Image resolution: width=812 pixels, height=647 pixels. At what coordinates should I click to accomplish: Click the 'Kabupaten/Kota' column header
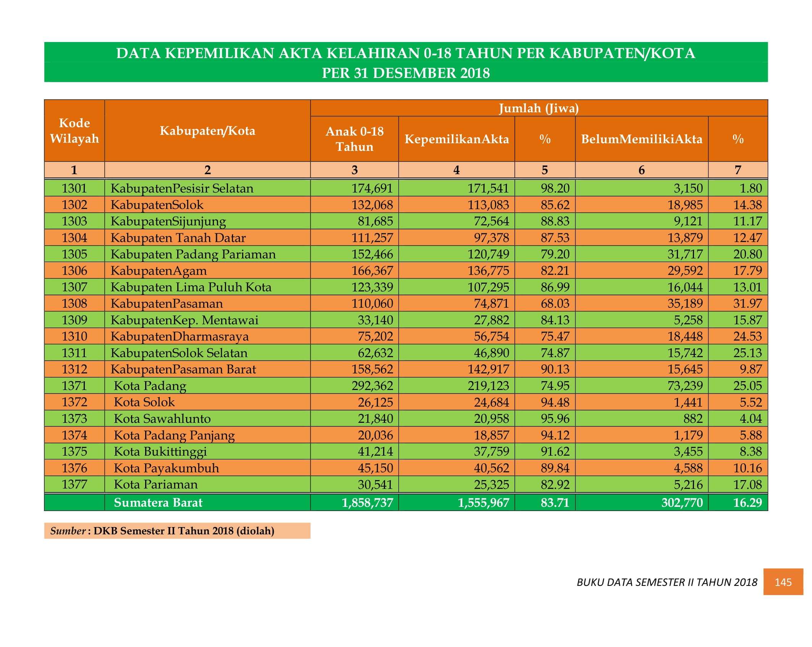207,131
